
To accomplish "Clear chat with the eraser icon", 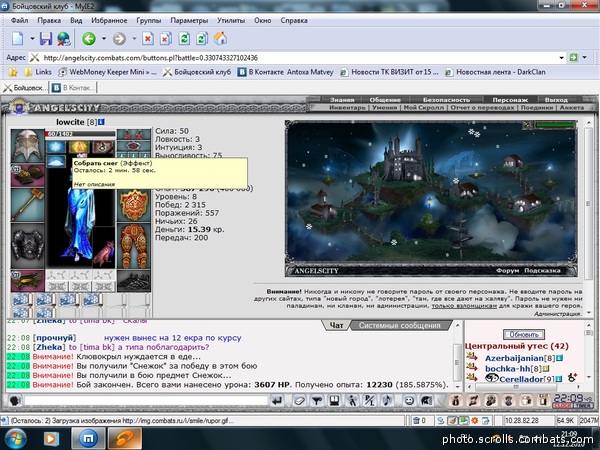I will click(299, 401).
